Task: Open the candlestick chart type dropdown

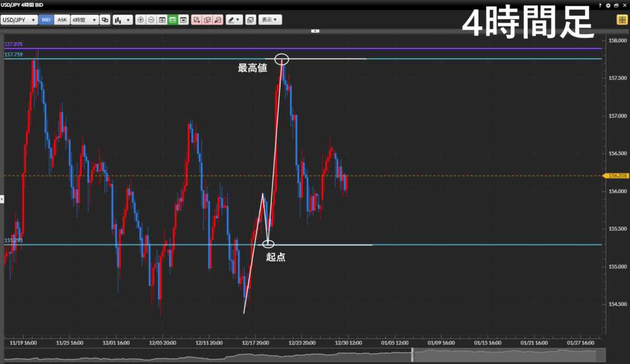Action: pyautogui.click(x=123, y=20)
